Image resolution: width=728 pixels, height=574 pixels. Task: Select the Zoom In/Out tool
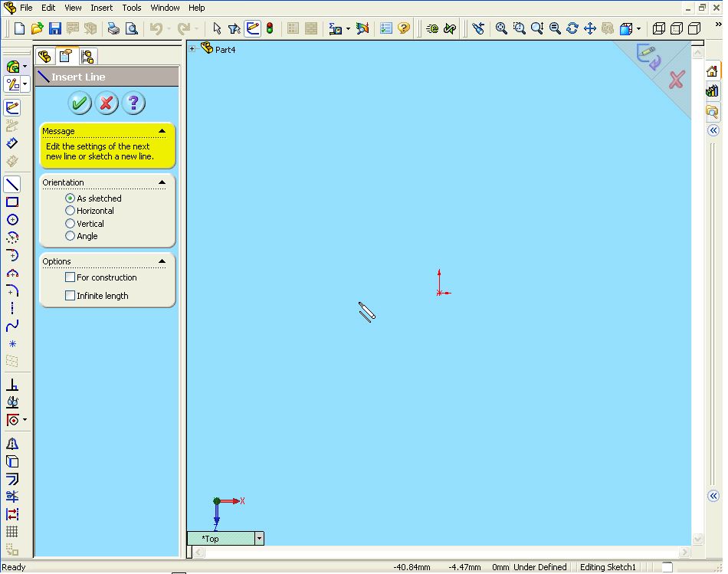coord(537,29)
